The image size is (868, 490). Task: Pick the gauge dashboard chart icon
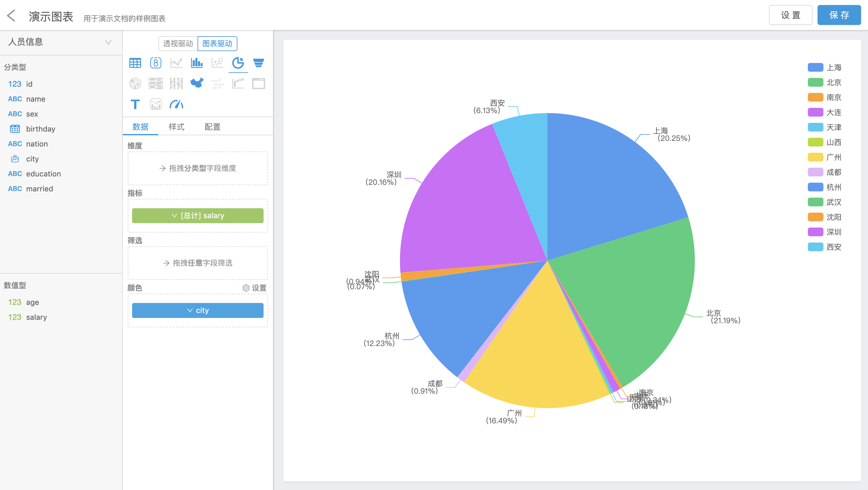point(176,104)
